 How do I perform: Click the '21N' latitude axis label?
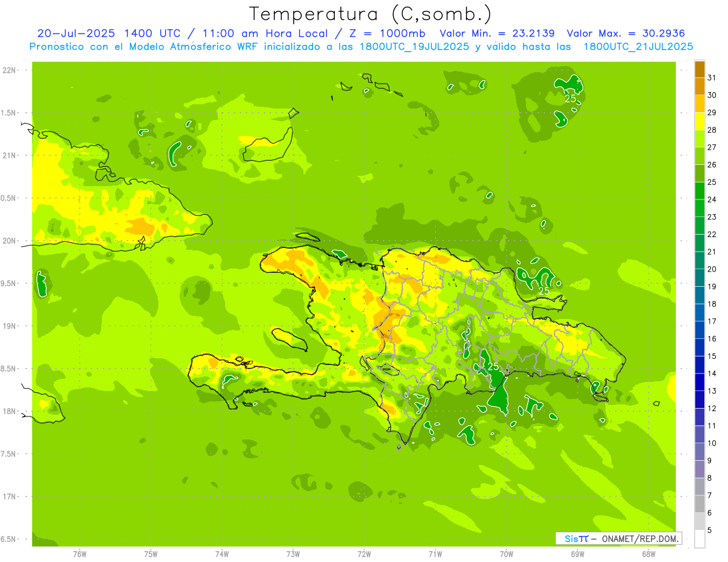coord(9,155)
